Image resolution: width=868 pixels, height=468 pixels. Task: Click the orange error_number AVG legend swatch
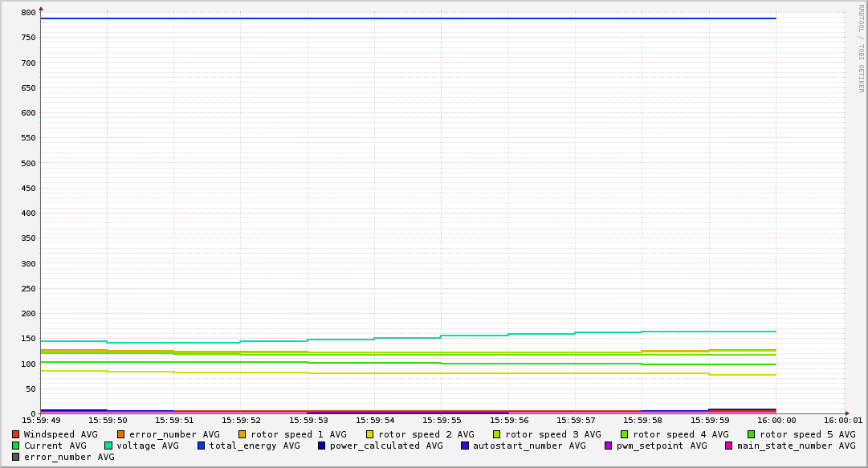click(x=120, y=434)
